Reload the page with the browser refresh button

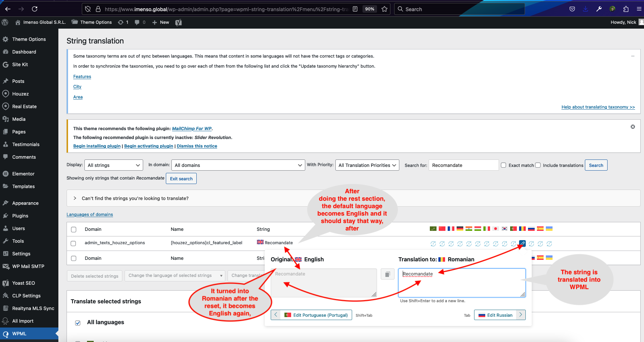pos(35,9)
